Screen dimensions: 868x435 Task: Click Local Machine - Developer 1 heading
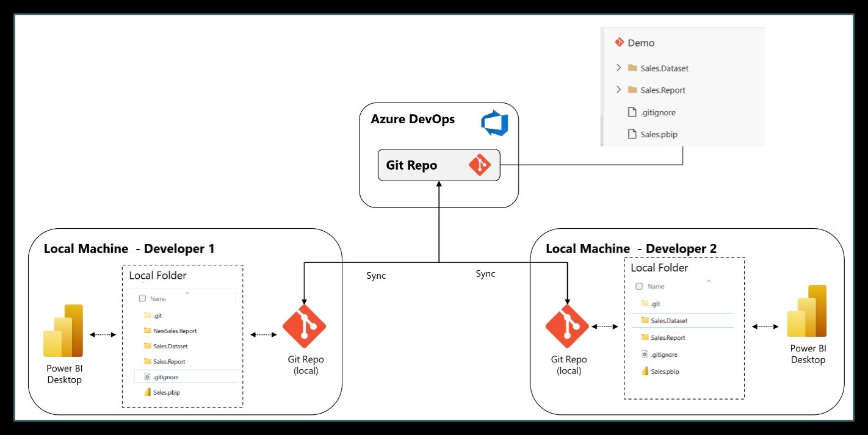click(x=129, y=248)
